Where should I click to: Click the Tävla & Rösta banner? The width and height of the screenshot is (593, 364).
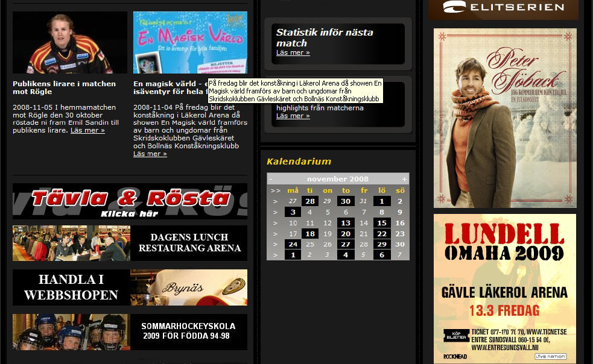[130, 201]
